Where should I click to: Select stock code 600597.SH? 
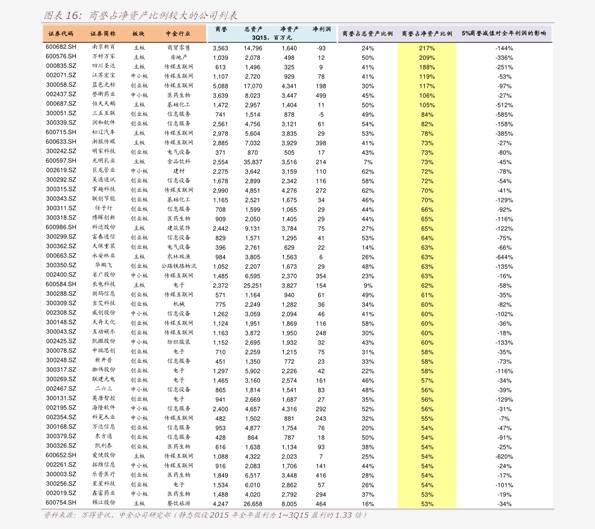(x=61, y=161)
